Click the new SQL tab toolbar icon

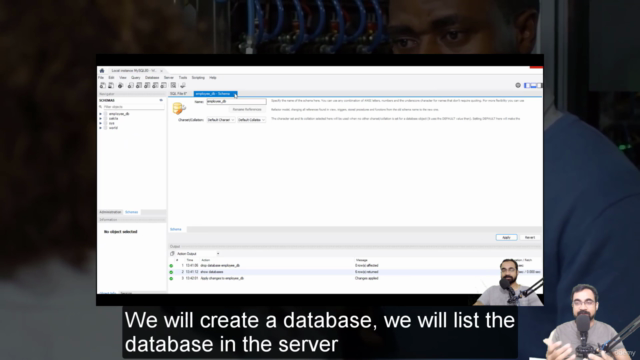(103, 85)
